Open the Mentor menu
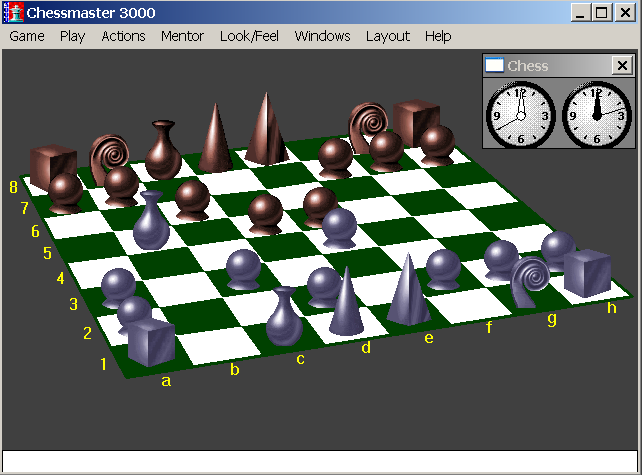This screenshot has height=475, width=642. pyautogui.click(x=182, y=36)
